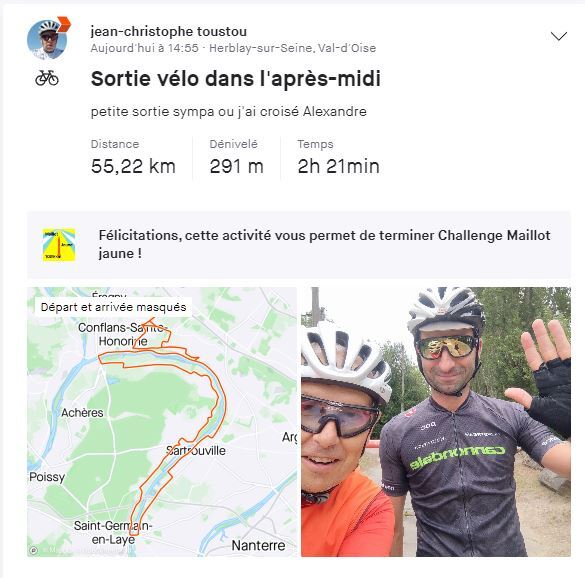585x578 pixels.
Task: Open athlete name jean-christophe toustou link
Action: (x=169, y=31)
